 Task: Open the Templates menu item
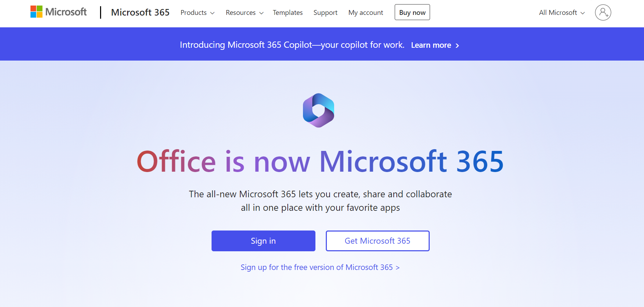click(x=288, y=13)
